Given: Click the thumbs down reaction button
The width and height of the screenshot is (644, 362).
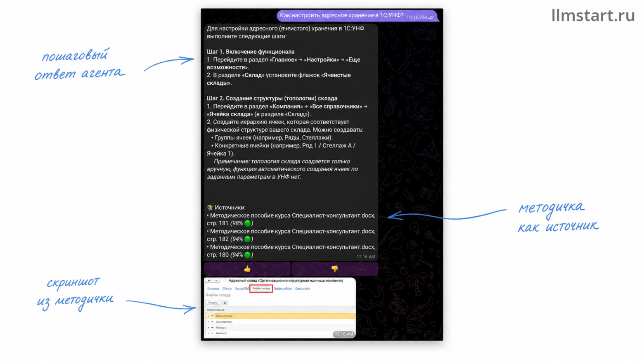Looking at the screenshot, I should coord(334,269).
